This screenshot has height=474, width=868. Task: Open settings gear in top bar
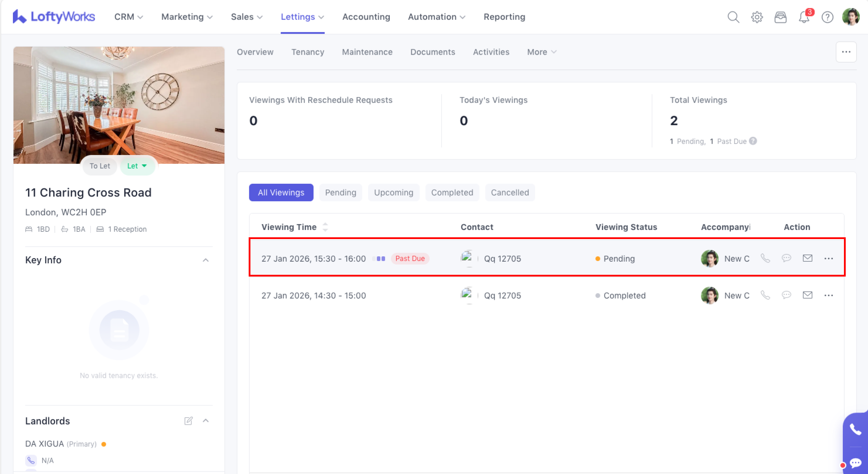(757, 17)
